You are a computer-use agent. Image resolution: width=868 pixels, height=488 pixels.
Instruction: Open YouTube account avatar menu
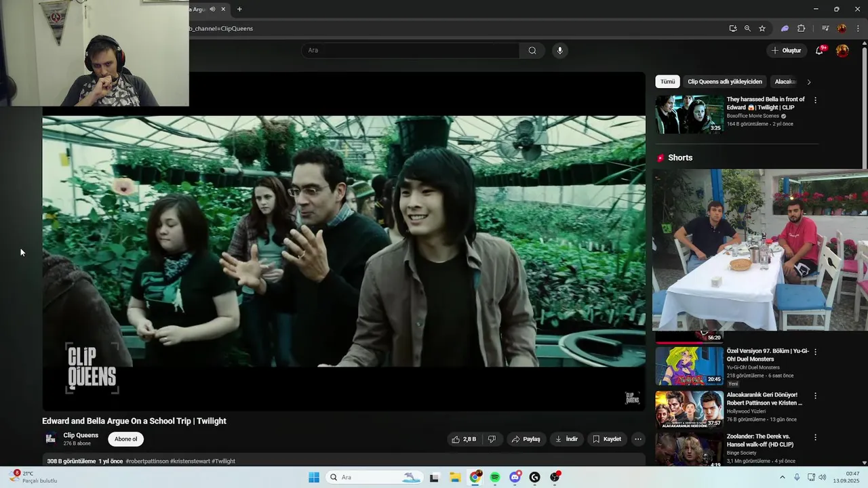[x=842, y=50]
